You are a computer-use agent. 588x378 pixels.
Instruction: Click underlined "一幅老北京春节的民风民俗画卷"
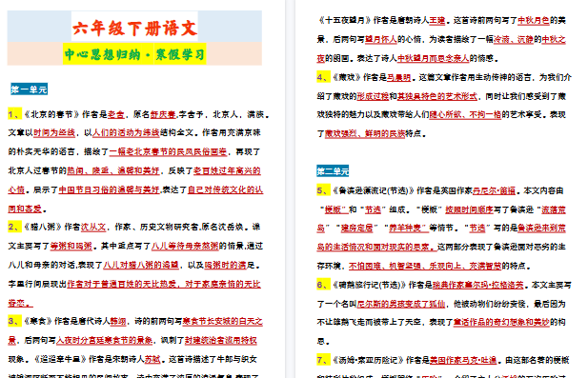(x=168, y=151)
